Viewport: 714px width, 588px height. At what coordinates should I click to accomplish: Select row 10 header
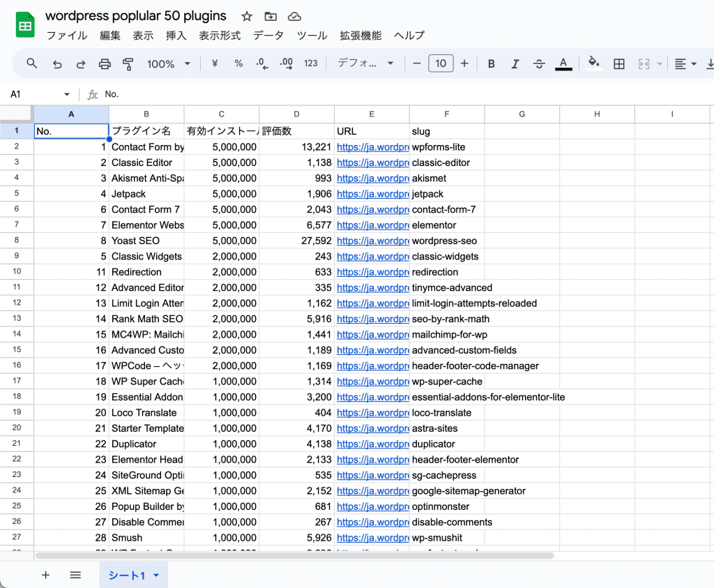tap(17, 271)
